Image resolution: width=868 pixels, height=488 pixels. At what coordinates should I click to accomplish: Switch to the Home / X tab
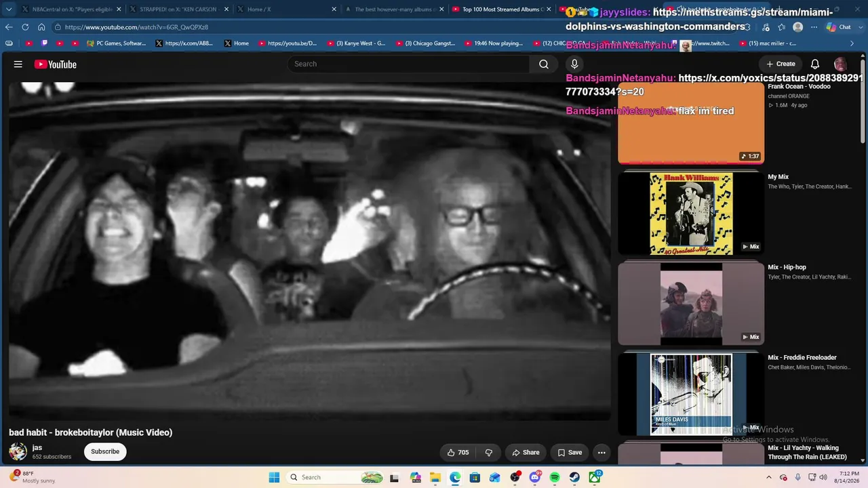(286, 9)
